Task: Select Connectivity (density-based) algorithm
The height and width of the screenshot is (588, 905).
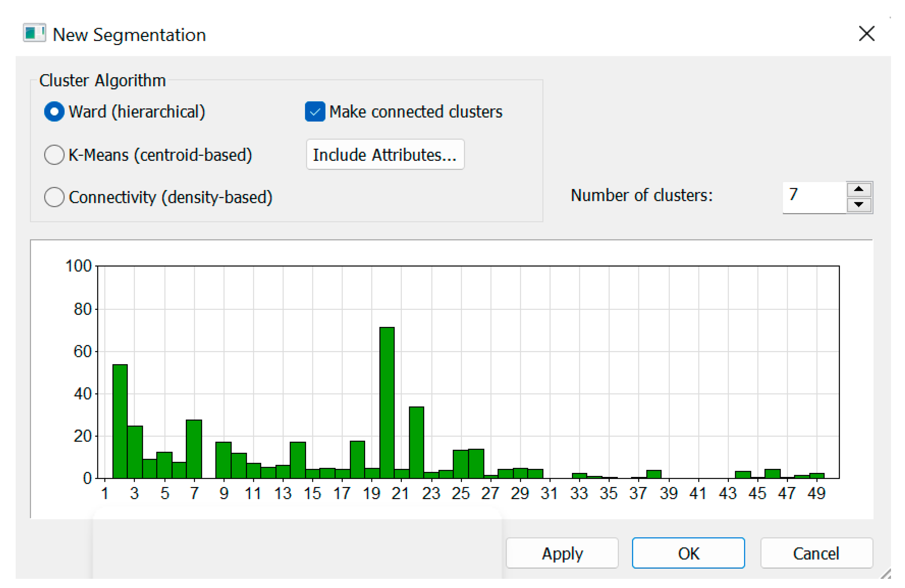Action: coord(54,197)
